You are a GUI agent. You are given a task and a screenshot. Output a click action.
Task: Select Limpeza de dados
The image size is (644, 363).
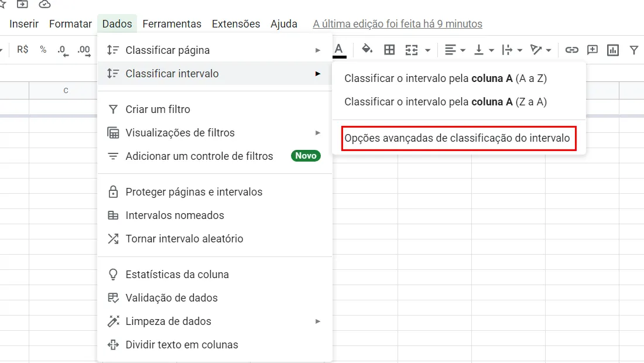(x=214, y=321)
